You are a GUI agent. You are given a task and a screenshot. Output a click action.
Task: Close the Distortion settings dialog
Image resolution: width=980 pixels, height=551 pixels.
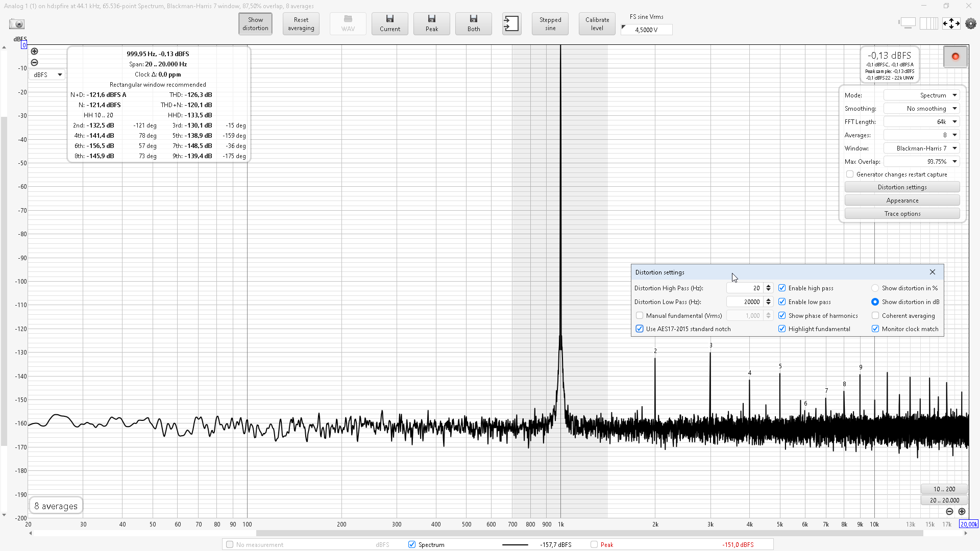click(x=933, y=272)
